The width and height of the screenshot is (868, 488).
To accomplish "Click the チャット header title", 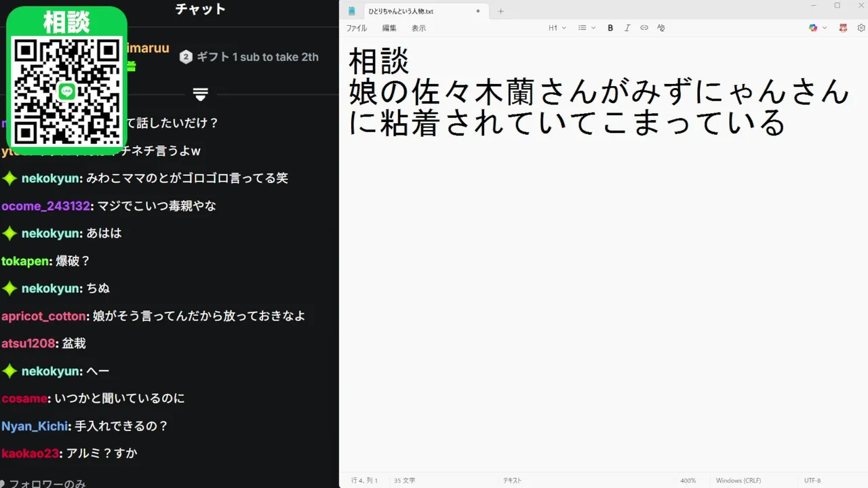I will pos(200,9).
